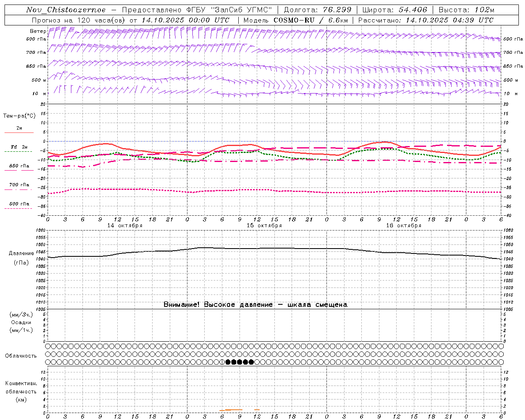Viewport: 525px width, 420px height.
Task: Click the half-filled cloud circle in bottom row
Action: [222, 362]
